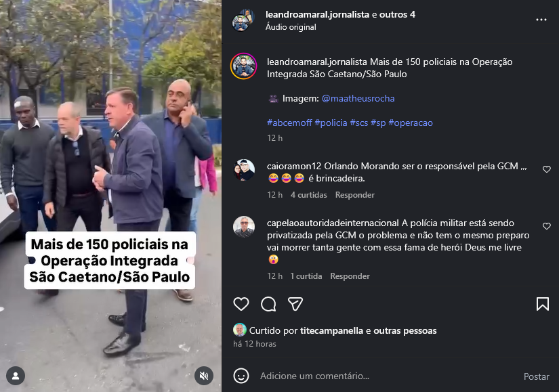This screenshot has width=559, height=392.
Task: Like capelaoautoridadeinternacional's comment
Action: pyautogui.click(x=547, y=226)
